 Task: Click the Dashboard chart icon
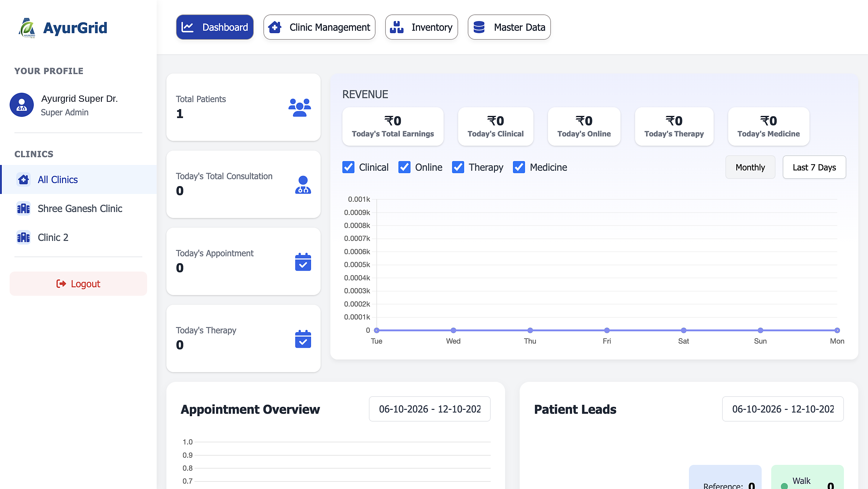[x=187, y=27]
